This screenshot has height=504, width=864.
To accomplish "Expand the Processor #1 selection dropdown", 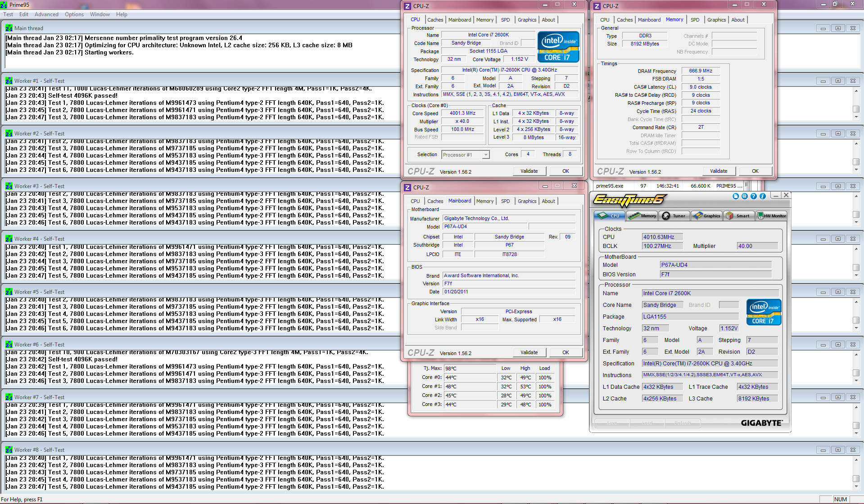I will [486, 155].
